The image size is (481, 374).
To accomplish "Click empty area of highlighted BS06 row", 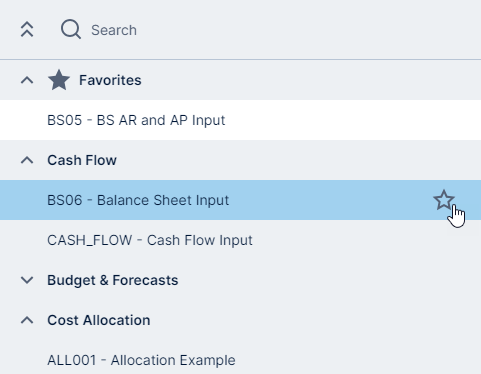I will (330, 200).
